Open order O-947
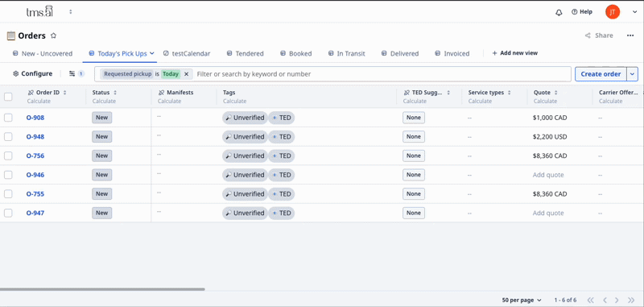The image size is (644, 307). [35, 213]
